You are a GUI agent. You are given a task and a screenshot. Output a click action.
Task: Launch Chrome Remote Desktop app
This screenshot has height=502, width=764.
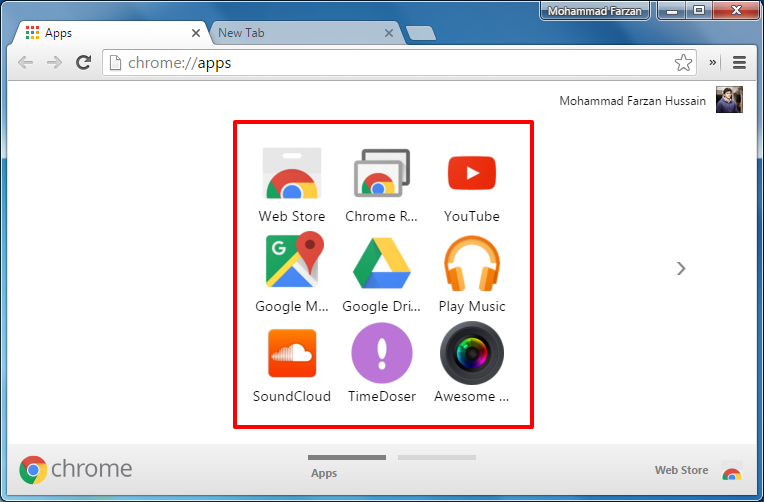[382, 173]
